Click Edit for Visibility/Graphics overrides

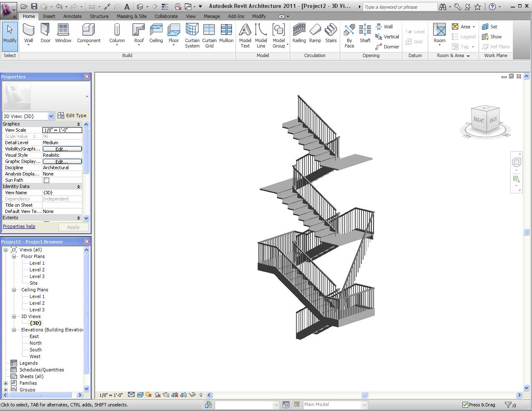62,149
